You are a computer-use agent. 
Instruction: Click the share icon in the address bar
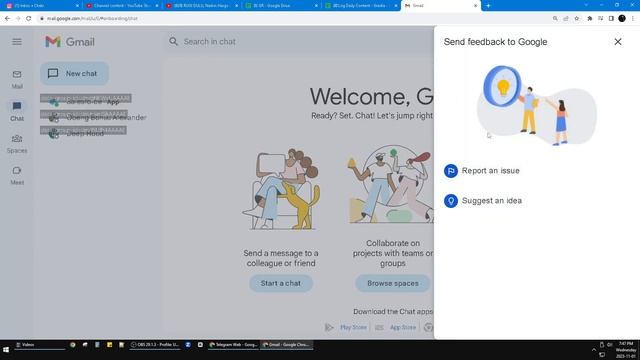coord(566,18)
